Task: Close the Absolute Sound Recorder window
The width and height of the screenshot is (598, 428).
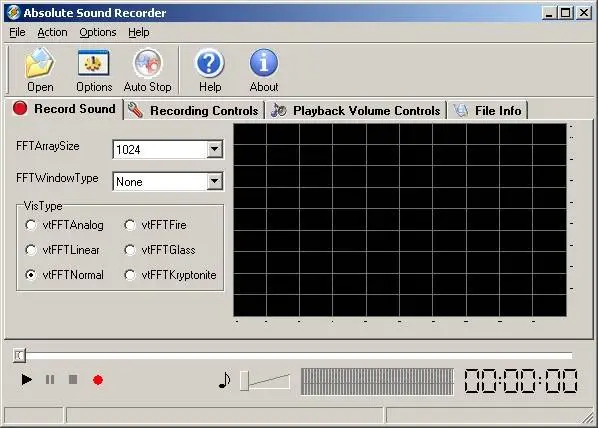Action: 584,13
